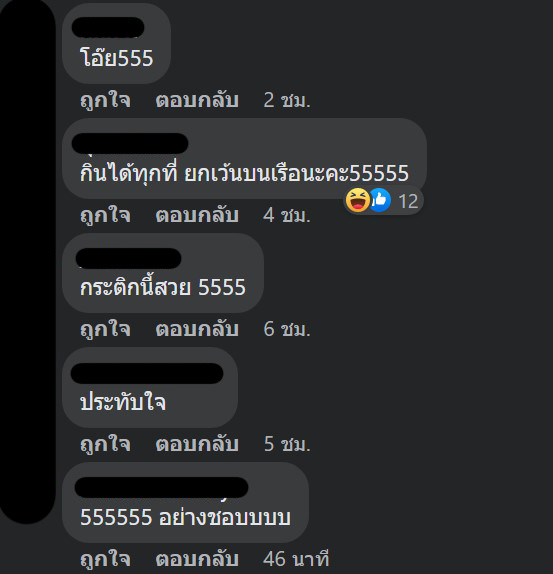Click ตอบกลับ under กระติกนี้สวย 5555
Screen dimensions: 553x574
197,329
